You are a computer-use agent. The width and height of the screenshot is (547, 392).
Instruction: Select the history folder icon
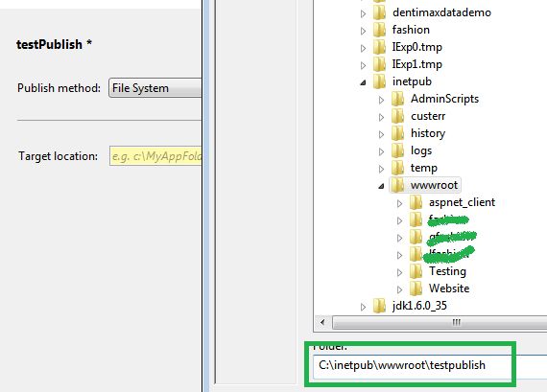click(x=397, y=133)
